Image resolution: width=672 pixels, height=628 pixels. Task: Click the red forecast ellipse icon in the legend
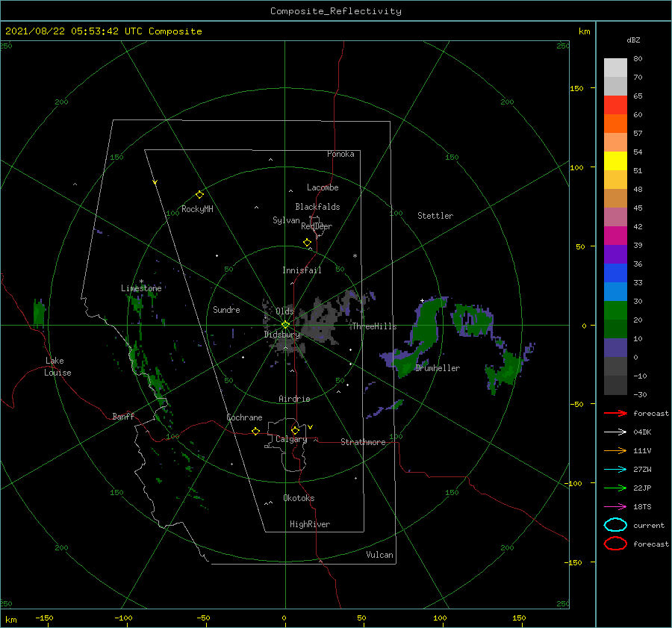615,544
